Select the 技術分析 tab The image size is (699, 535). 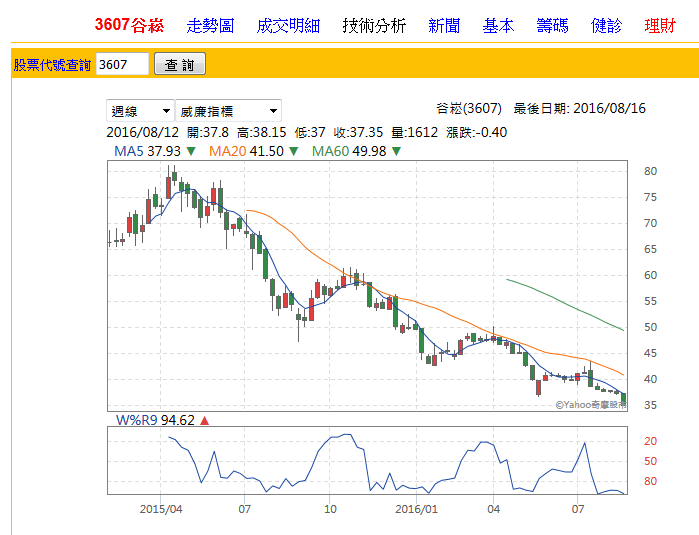tap(374, 25)
